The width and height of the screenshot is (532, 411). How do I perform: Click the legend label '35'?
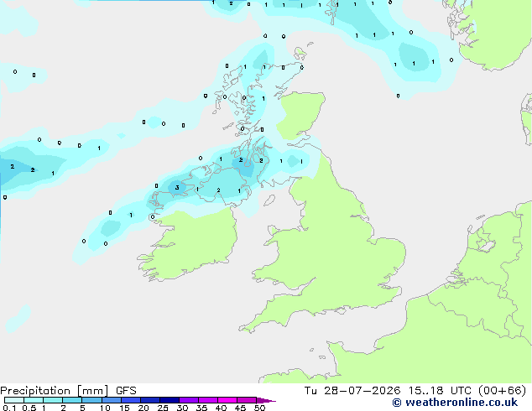pos(201,408)
